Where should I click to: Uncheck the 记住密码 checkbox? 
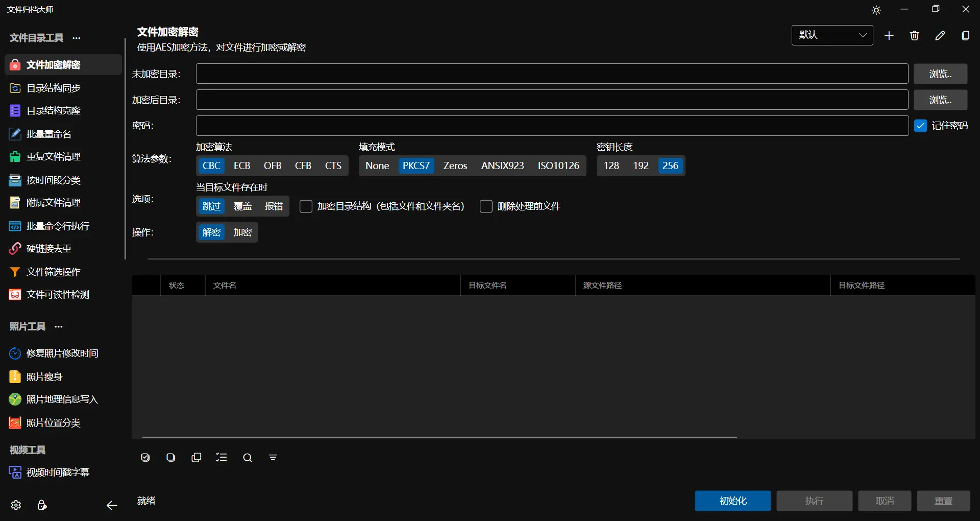[x=921, y=125]
